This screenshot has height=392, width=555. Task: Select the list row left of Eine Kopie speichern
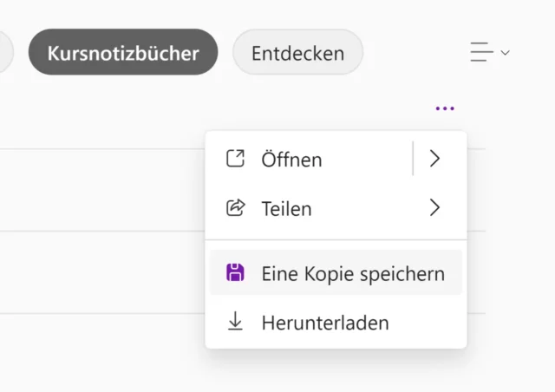click(x=95, y=272)
